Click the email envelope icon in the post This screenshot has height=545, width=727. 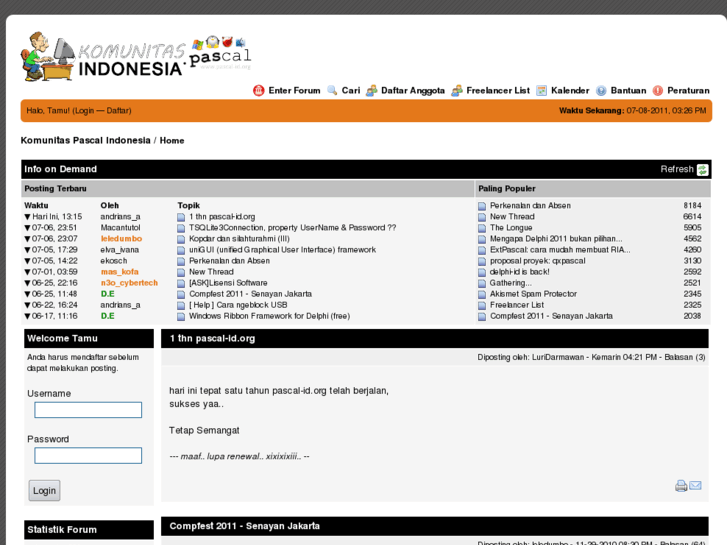click(x=695, y=485)
